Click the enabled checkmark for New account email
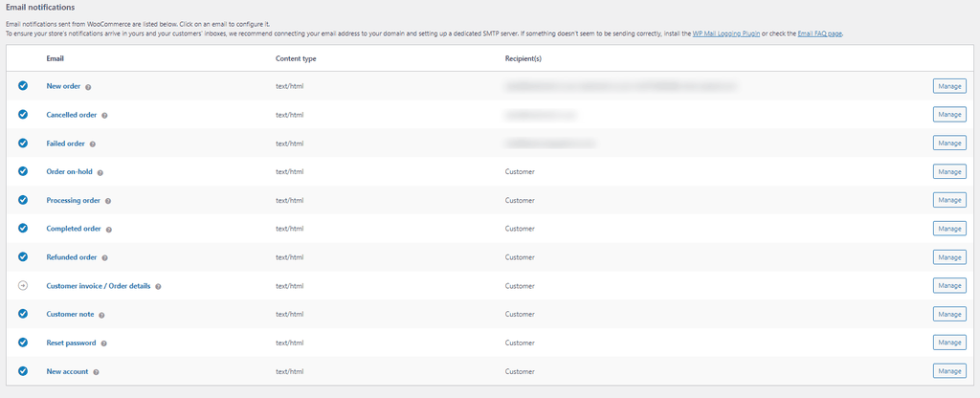980x398 pixels. click(x=23, y=371)
